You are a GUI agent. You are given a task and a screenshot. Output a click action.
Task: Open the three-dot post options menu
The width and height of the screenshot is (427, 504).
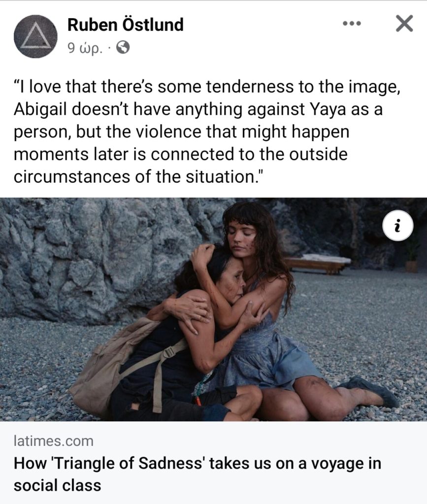pos(352,24)
